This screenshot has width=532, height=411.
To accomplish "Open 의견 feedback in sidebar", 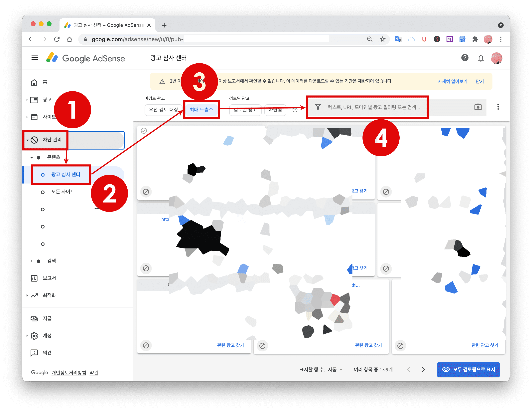I will 47,353.
